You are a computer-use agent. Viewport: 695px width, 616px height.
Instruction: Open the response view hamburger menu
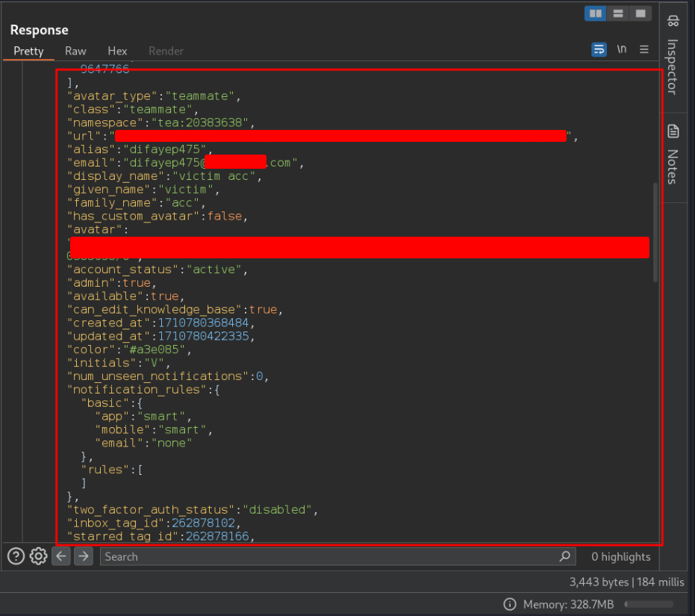coord(643,49)
